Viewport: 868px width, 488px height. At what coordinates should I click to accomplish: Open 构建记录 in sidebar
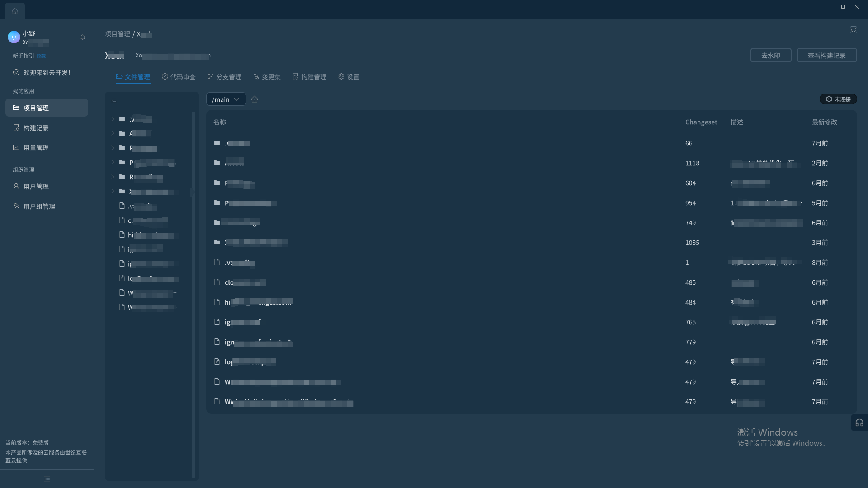point(36,128)
